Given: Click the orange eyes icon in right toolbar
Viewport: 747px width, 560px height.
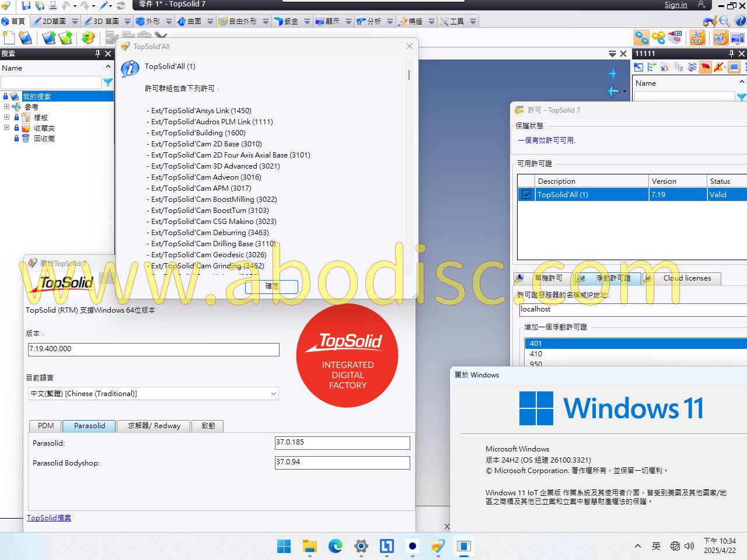Looking at the screenshot, I should (721, 38).
